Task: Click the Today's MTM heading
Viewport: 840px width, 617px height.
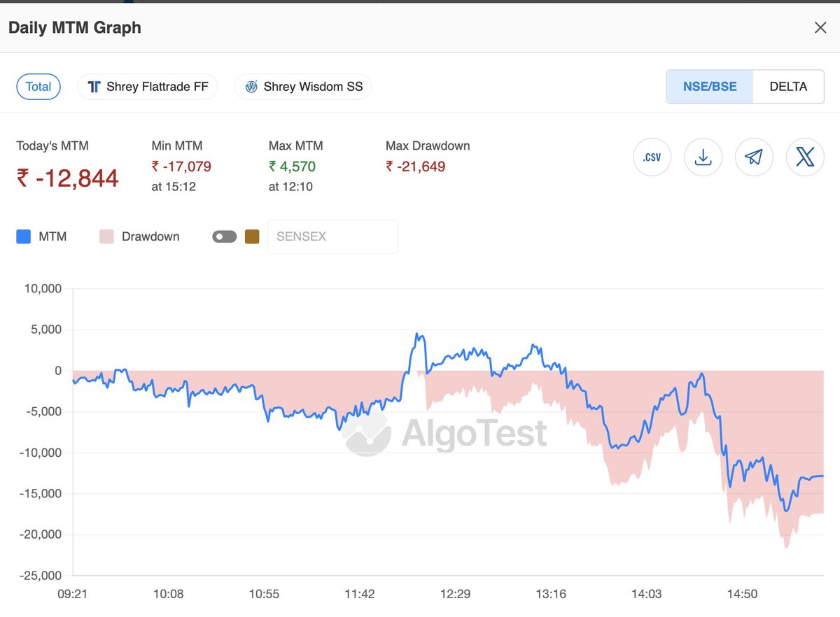Action: [52, 146]
